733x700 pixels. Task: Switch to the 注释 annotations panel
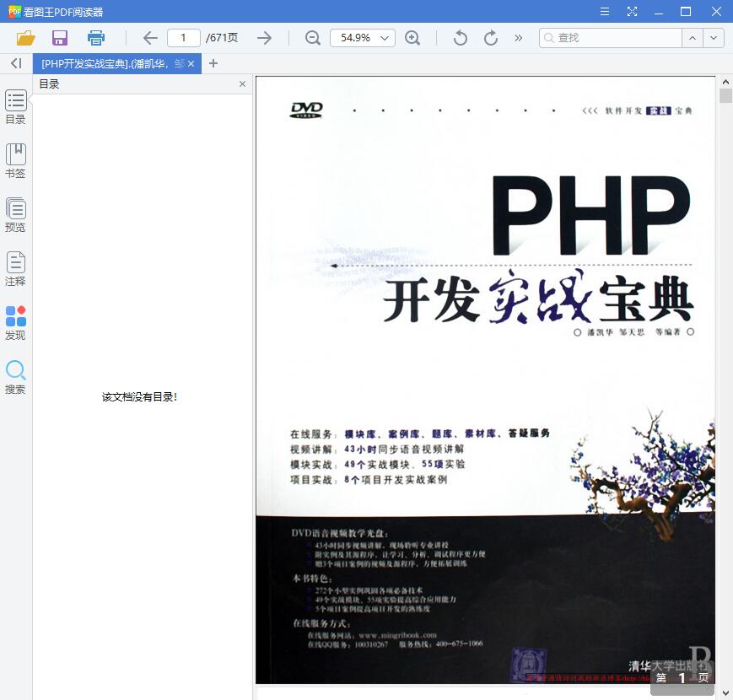[15, 268]
